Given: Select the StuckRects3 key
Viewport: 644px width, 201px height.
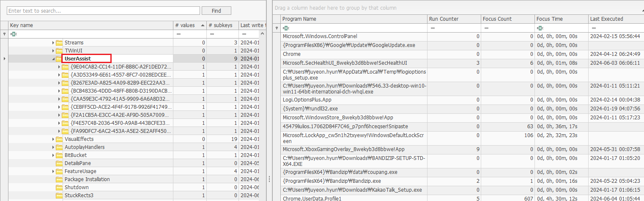Looking at the screenshot, I should 79,195.
